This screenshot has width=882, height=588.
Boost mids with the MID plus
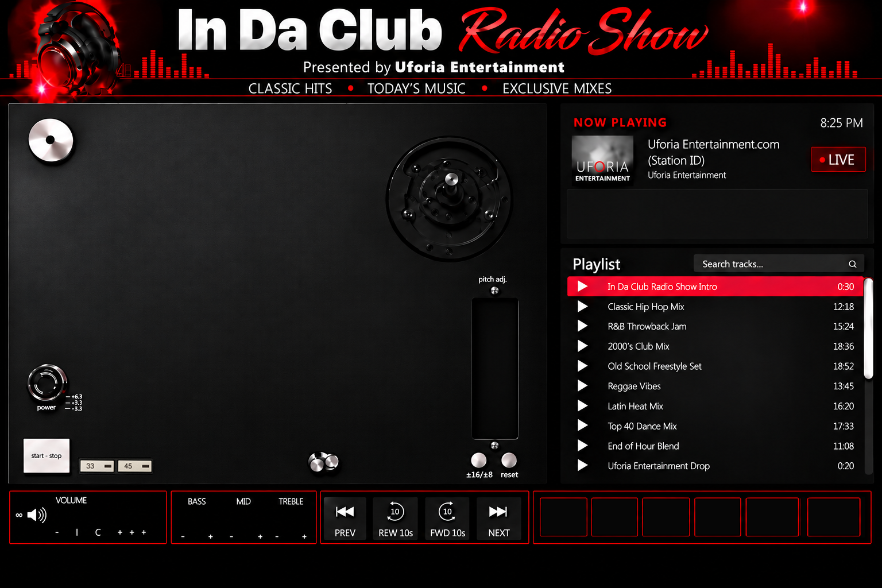coord(260,537)
